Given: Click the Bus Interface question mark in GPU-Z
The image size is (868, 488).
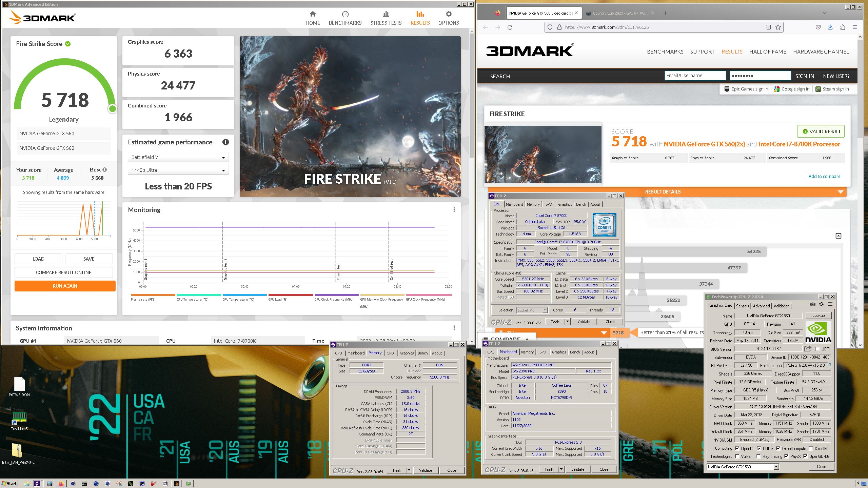Looking at the screenshot, I should click(830, 365).
